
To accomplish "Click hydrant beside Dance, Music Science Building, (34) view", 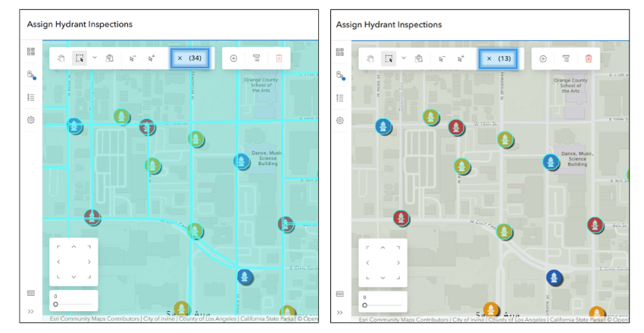I will (241, 160).
